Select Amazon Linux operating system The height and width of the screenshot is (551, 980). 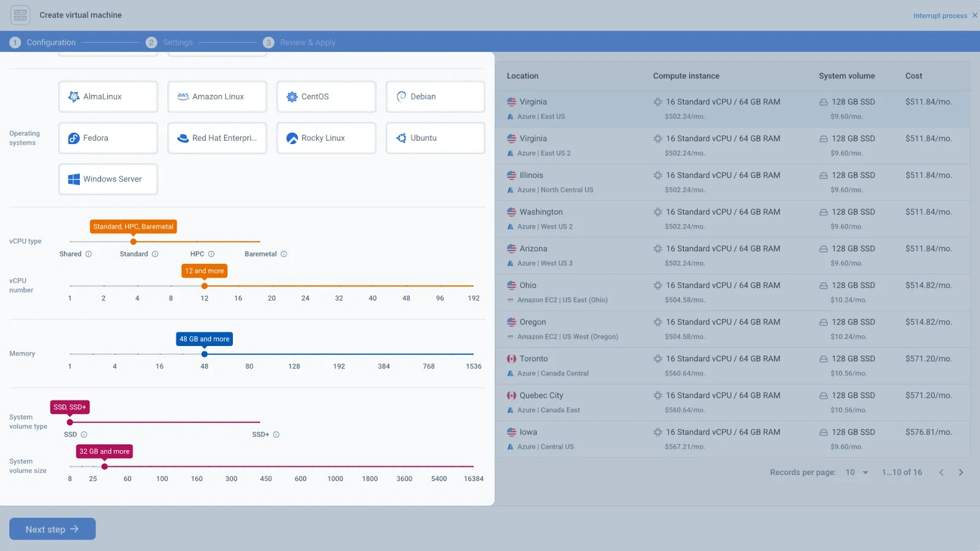pos(217,97)
